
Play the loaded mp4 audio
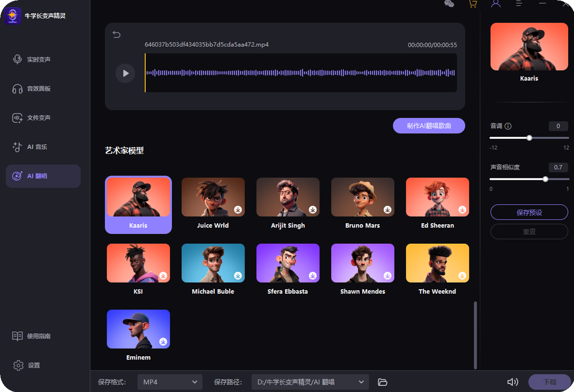(x=125, y=73)
